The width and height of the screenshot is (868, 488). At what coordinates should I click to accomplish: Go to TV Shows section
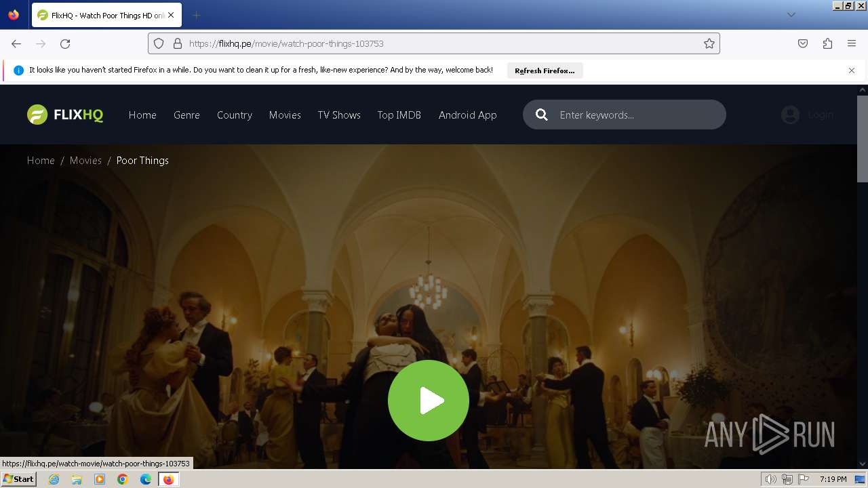click(x=339, y=115)
